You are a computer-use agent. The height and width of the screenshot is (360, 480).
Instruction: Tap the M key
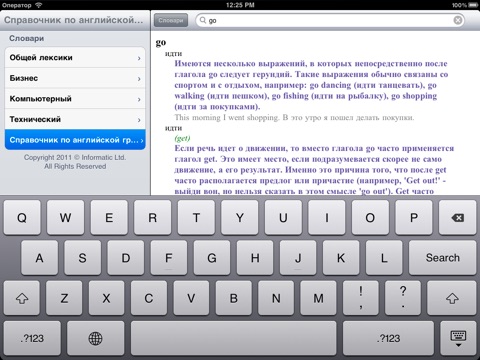click(x=318, y=298)
